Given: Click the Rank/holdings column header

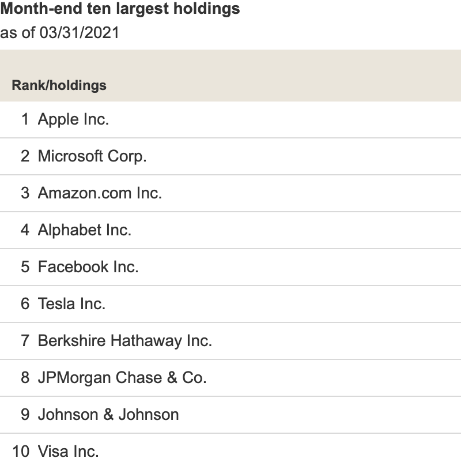Looking at the screenshot, I should [x=59, y=85].
